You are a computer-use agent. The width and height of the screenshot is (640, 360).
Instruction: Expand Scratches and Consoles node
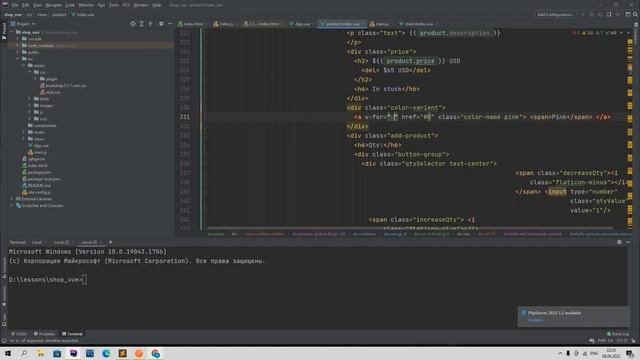(x=12, y=205)
